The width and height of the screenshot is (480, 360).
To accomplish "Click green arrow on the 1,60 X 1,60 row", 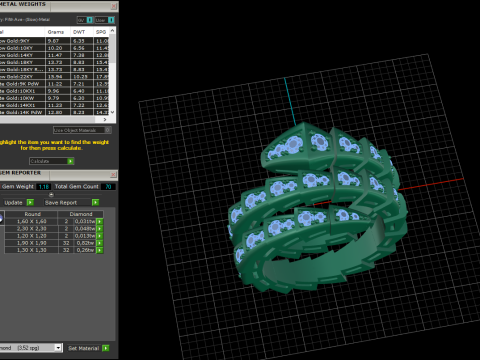I will [x=100, y=221].
